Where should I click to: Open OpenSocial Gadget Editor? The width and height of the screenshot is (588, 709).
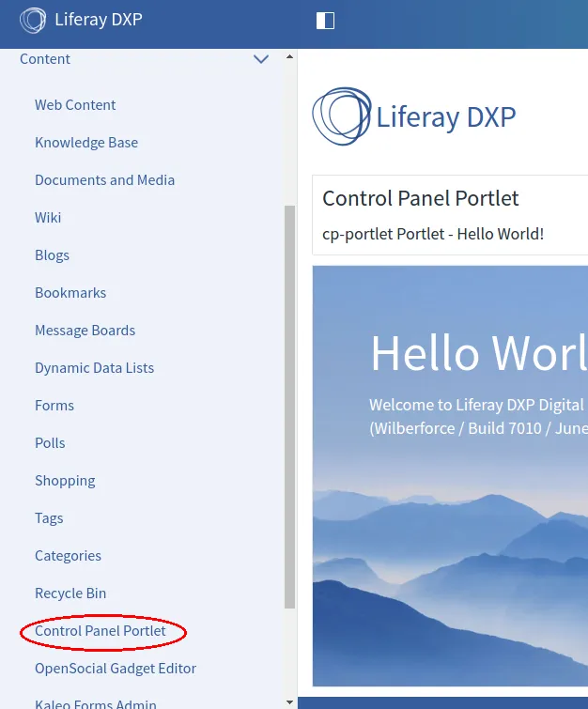point(116,669)
